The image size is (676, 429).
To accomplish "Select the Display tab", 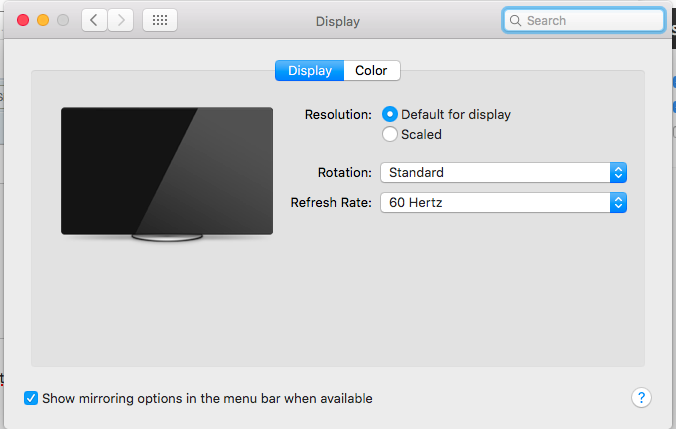I will point(310,70).
